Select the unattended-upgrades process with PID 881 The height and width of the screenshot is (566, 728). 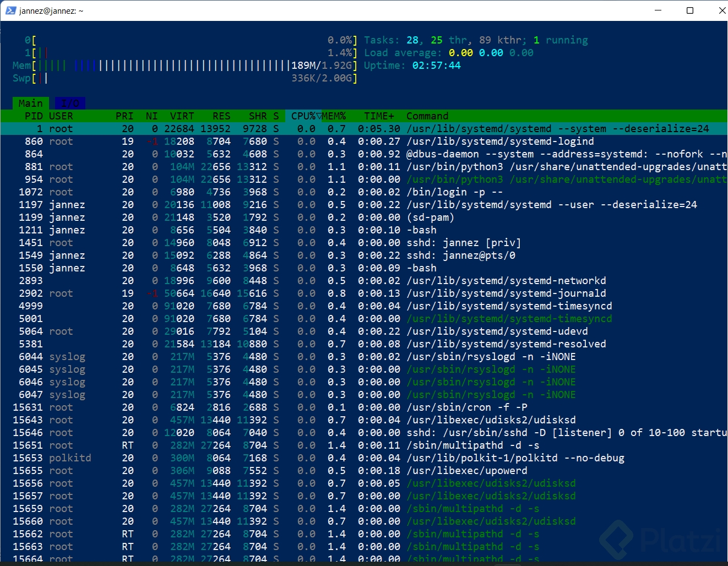click(x=364, y=167)
